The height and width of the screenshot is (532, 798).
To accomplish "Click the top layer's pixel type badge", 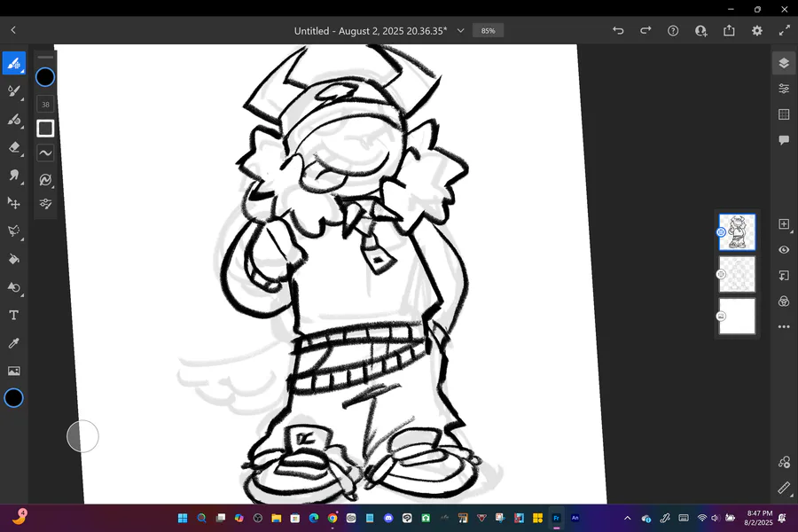I will click(721, 232).
